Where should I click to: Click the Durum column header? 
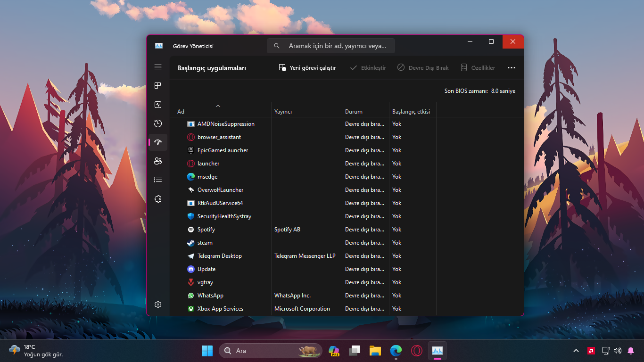pyautogui.click(x=354, y=112)
